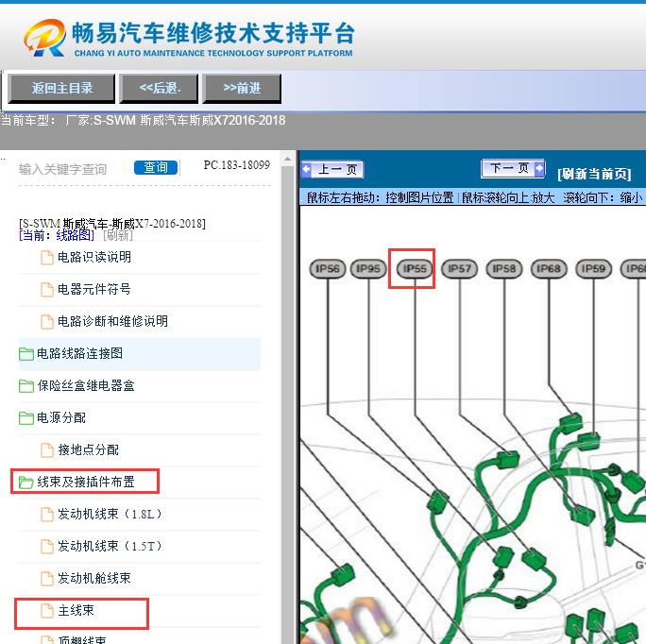Open the 主线束 document
The image size is (646, 644).
(76, 611)
